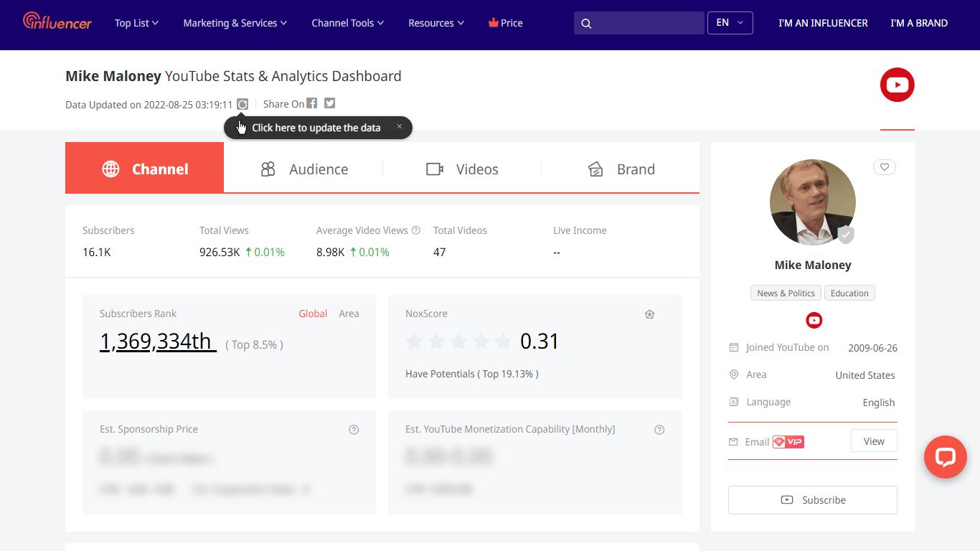This screenshot has width=980, height=551.
Task: Click I'M AN INFLUENCER link
Action: tap(823, 23)
